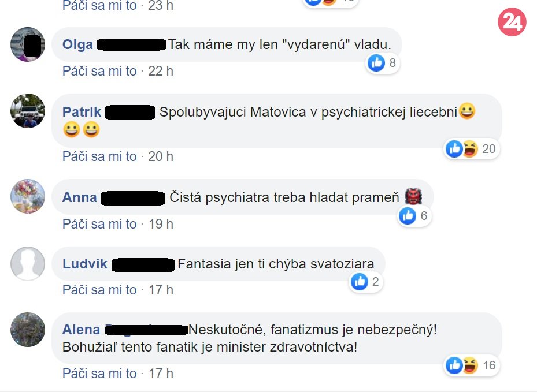Open Anna's flower profile picture
Viewport: 537px width, 392px height.
pos(28,196)
